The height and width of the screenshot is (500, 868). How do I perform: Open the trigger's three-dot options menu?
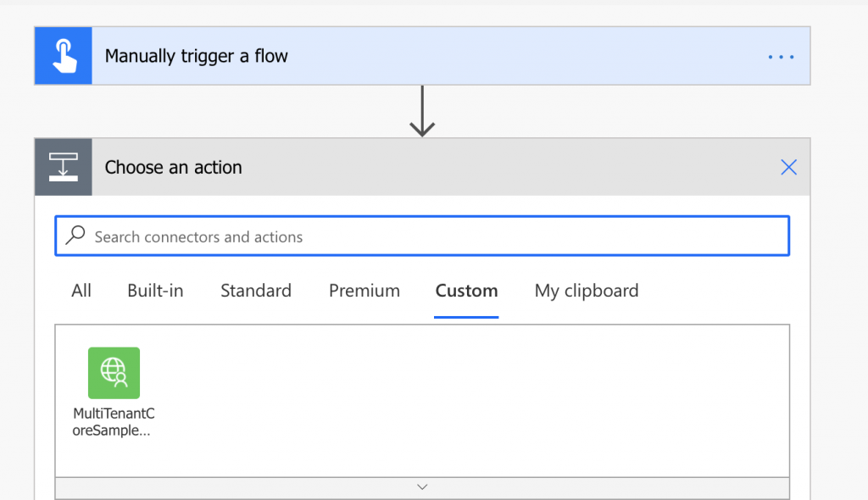pos(781,57)
